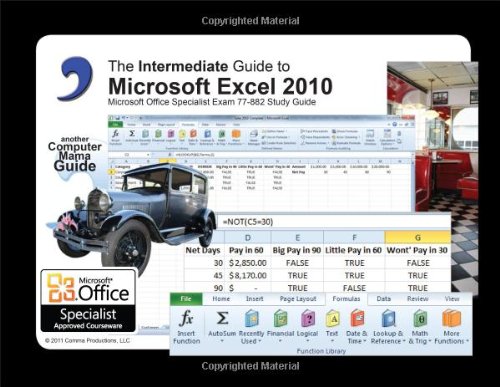
Task: Click the blue Help icon in upper Excel window
Action: (395, 124)
